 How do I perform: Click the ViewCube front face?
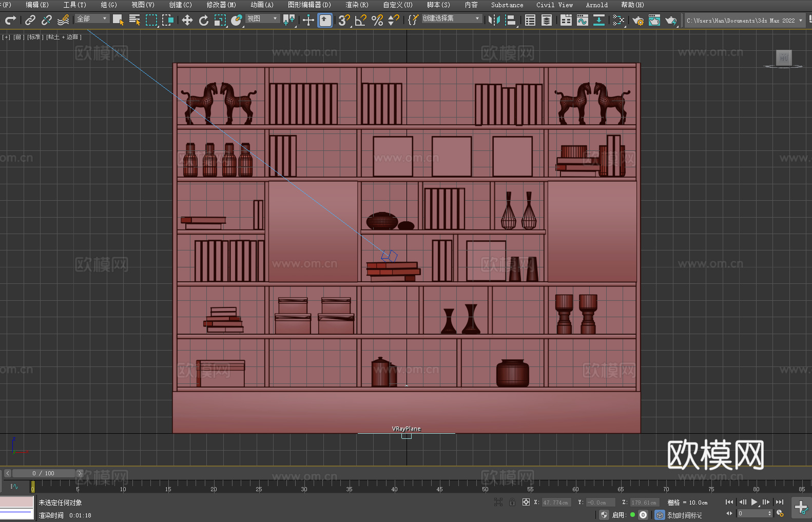point(784,57)
